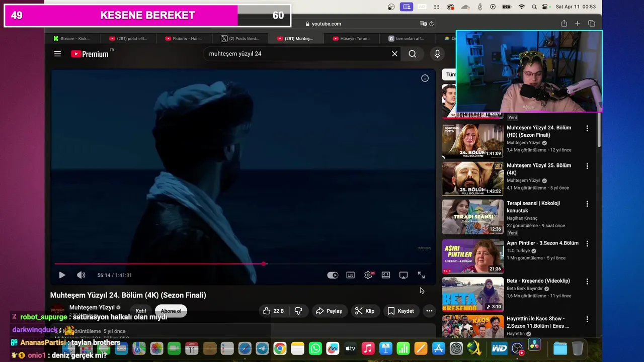Image resolution: width=644 pixels, height=362 pixels.
Task: Start voice search with the microphone icon
Action: [437, 54]
